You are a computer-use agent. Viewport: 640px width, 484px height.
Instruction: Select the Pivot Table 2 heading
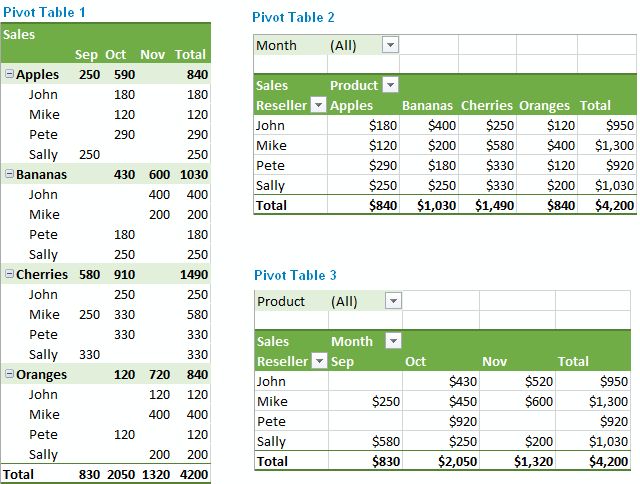[x=293, y=17]
